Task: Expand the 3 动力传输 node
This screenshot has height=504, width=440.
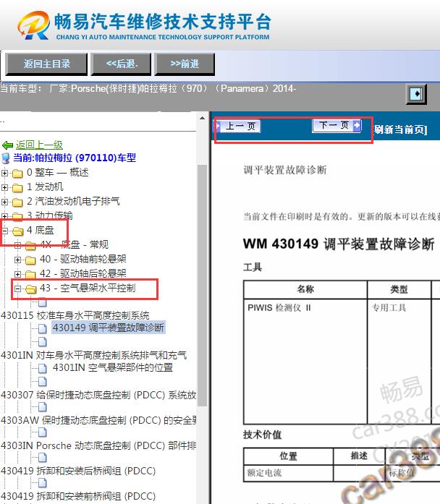Action: 4,215
